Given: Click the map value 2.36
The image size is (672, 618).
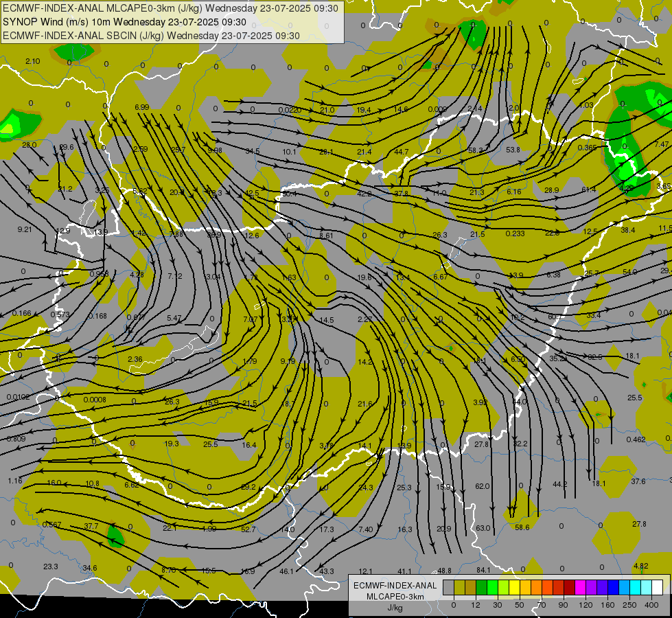Looking at the screenshot, I should pyautogui.click(x=135, y=359).
